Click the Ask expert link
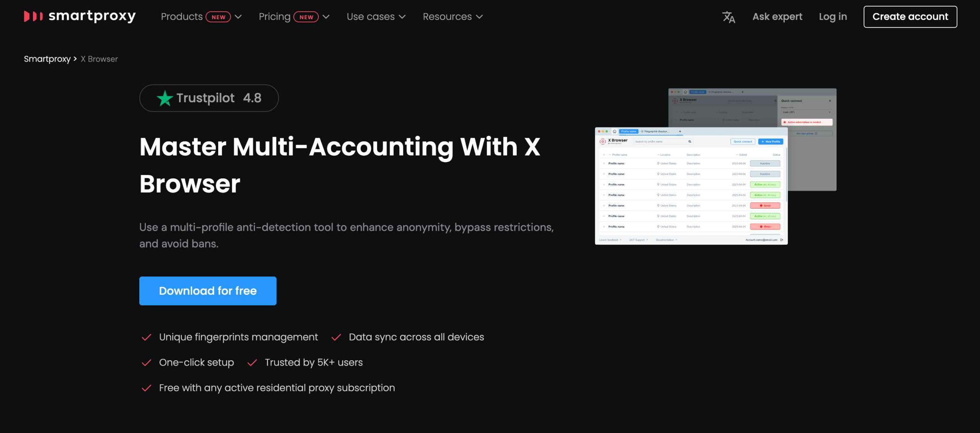 click(777, 16)
